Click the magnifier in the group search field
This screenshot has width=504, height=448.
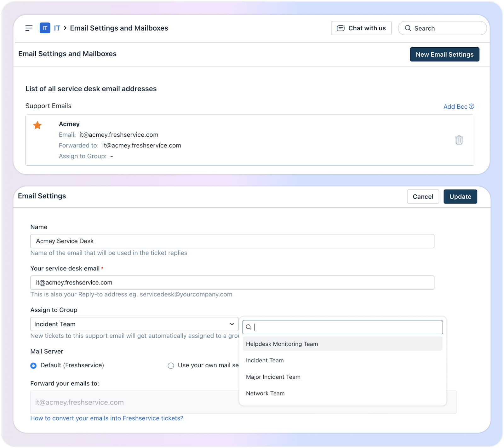tap(249, 327)
